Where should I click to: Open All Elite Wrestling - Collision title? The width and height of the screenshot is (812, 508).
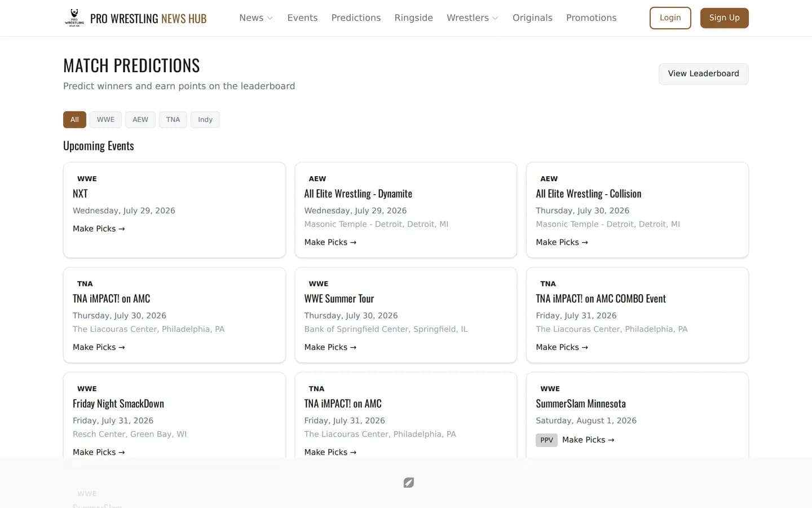click(588, 194)
